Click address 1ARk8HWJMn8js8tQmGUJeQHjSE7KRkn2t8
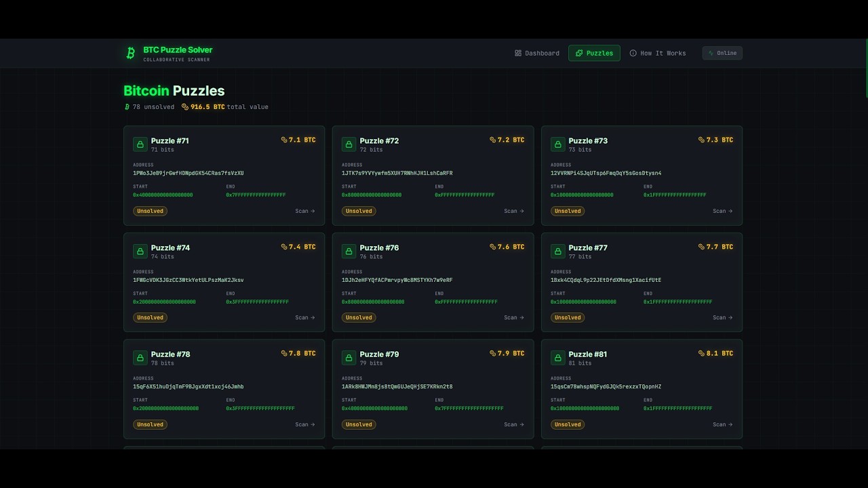868x488 pixels. (x=397, y=386)
